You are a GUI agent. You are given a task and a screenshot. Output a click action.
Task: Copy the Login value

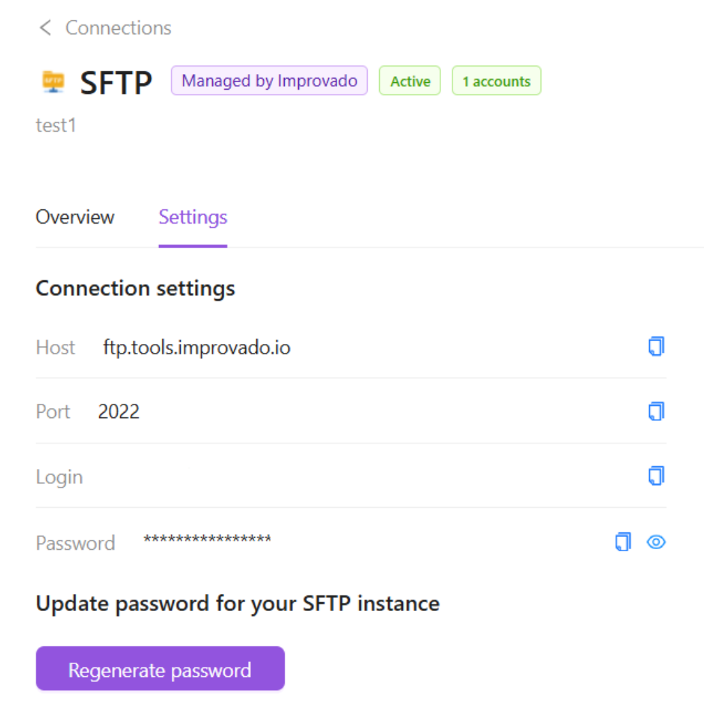point(656,475)
